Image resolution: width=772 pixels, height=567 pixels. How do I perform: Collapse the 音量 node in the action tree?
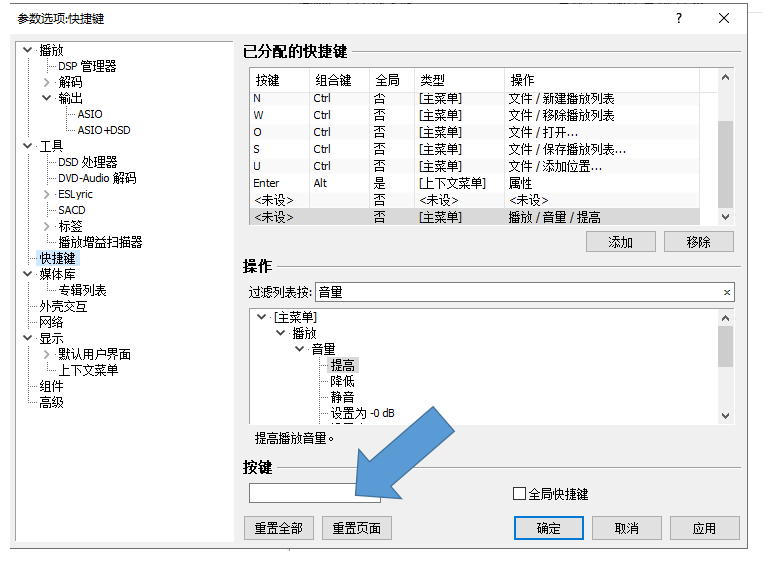point(300,349)
